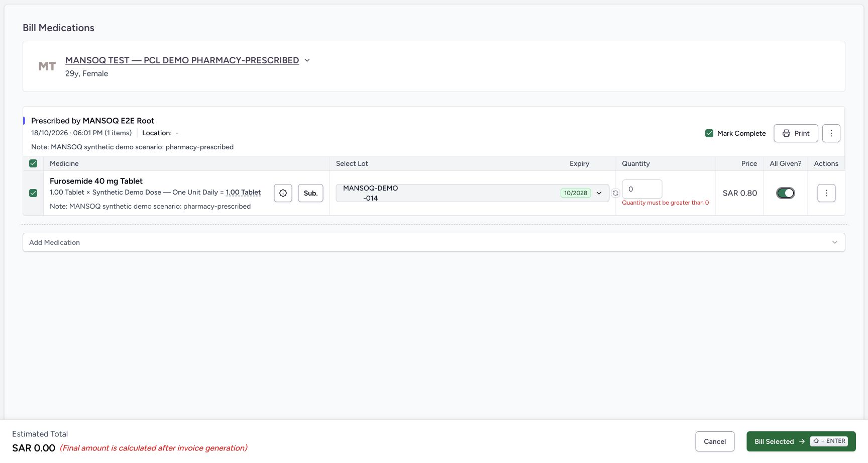Open the prescription three-dot menu next to Print
Screen dimensions: 868x463
831,133
